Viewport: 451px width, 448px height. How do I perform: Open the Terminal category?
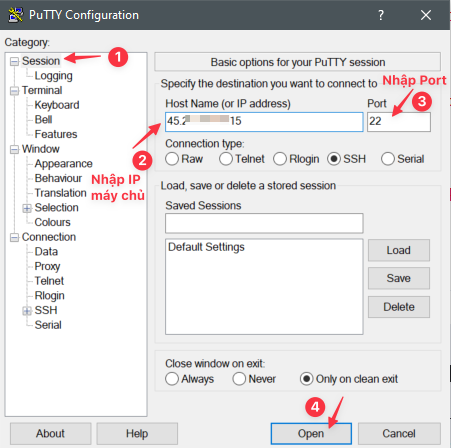[42, 90]
